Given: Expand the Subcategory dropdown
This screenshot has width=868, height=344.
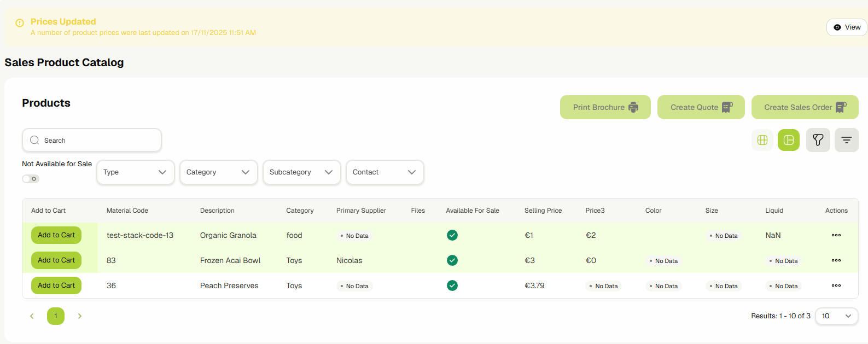Looking at the screenshot, I should [301, 172].
